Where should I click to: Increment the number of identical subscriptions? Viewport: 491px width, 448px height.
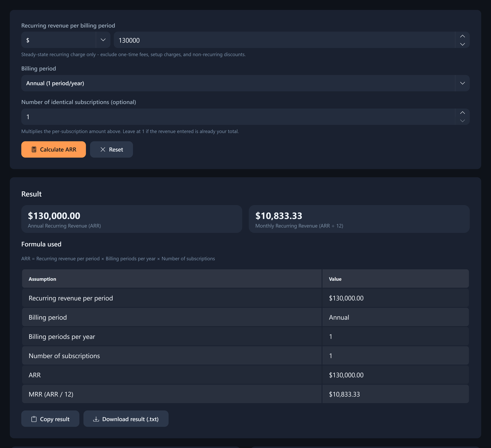(x=462, y=113)
